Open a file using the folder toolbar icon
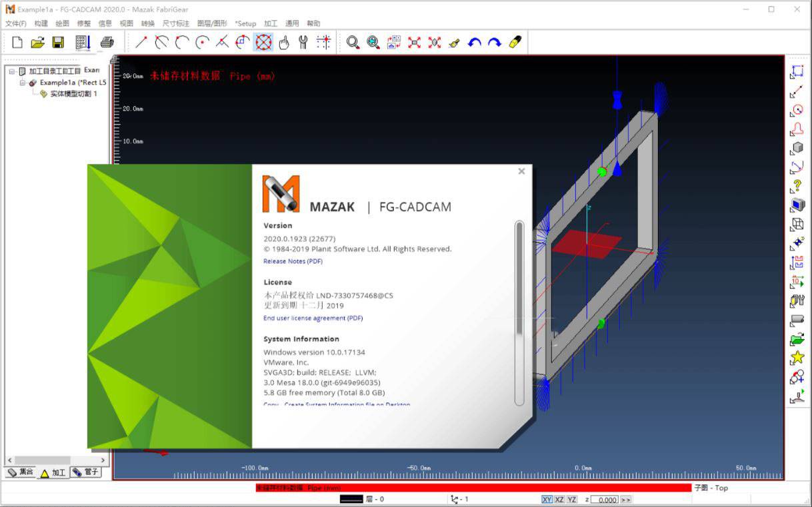Screen dimensions: 812x507 (37, 43)
